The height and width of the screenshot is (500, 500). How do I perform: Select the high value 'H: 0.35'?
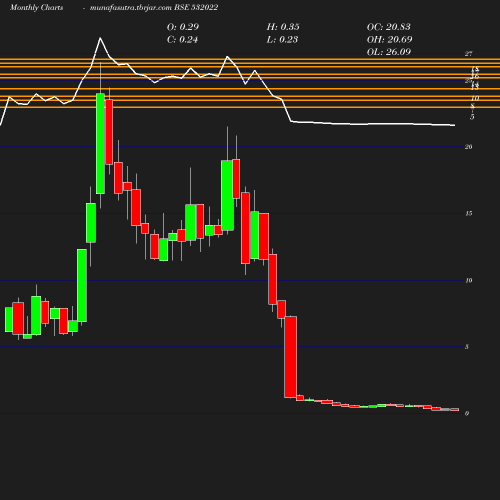point(283,27)
